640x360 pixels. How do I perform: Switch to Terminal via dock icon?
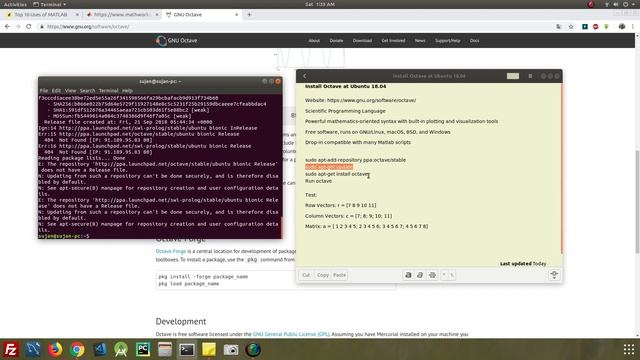pyautogui.click(x=187, y=350)
